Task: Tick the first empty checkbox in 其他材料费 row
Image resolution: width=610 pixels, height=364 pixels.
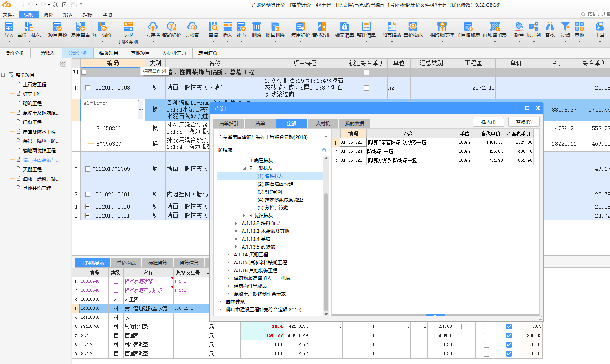Action: click(464, 327)
